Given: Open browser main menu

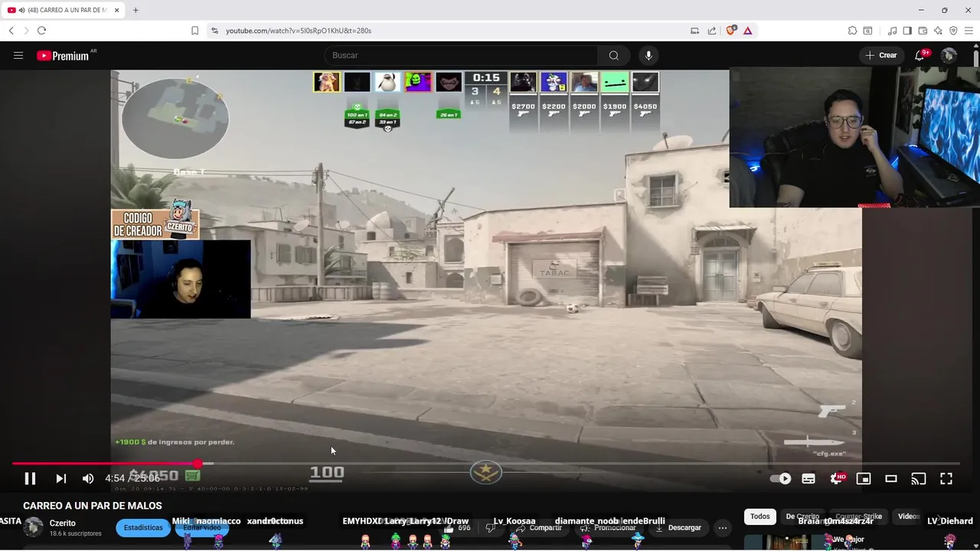Looking at the screenshot, I should pyautogui.click(x=969, y=31).
